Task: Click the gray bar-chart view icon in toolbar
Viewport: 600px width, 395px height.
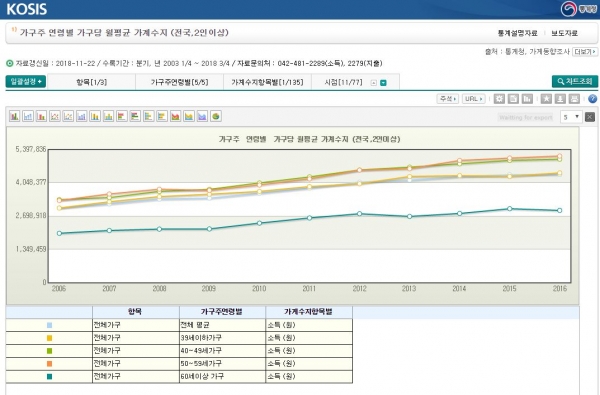Action: pos(527,99)
